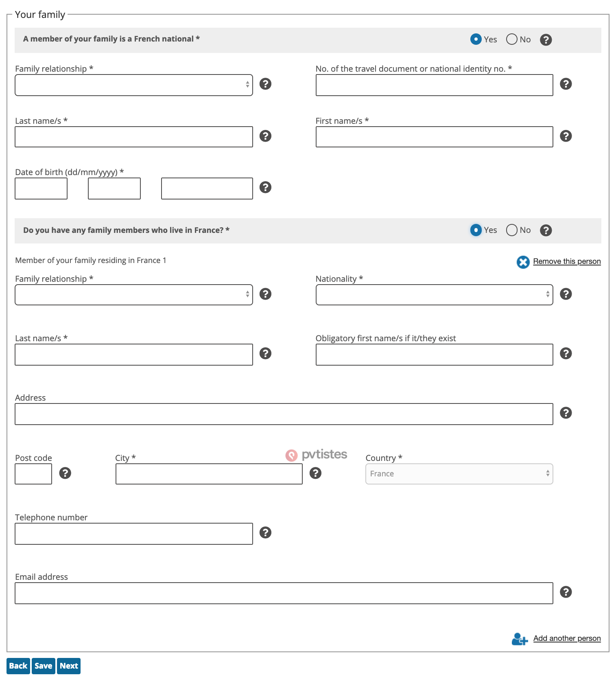
Task: Click the Add another person link
Action: coord(567,638)
